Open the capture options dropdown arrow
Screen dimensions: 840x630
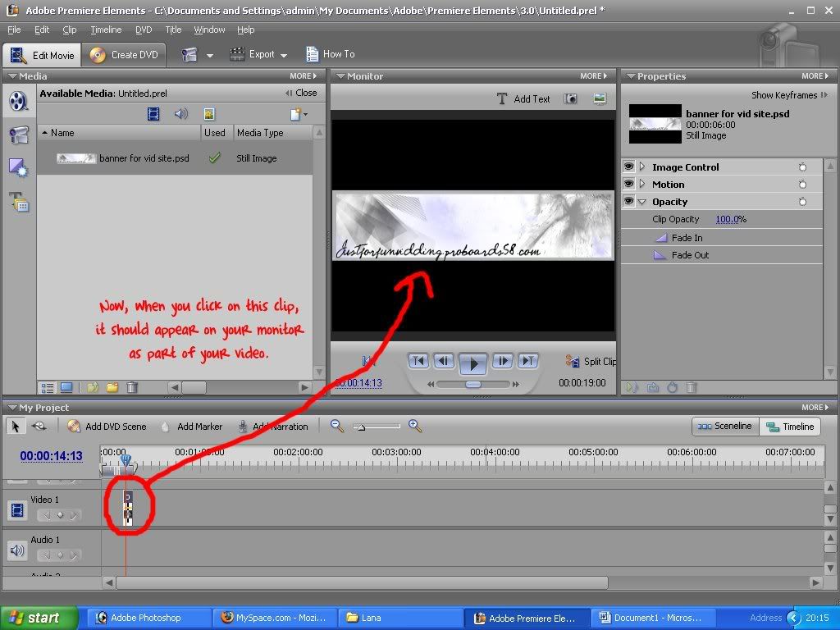[x=210, y=55]
